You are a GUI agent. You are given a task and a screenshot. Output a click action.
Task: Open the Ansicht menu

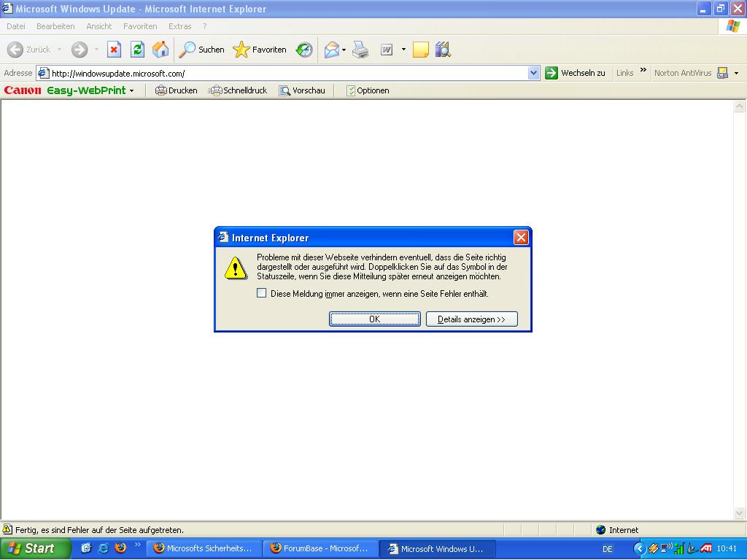click(99, 26)
